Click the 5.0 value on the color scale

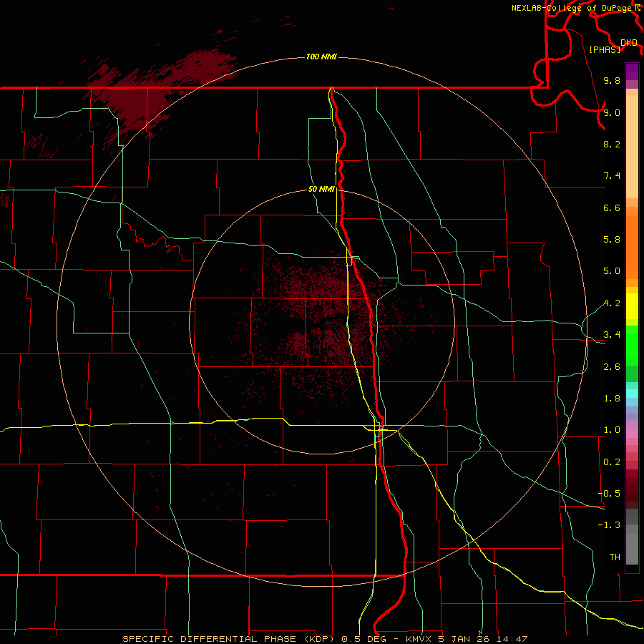(612, 271)
